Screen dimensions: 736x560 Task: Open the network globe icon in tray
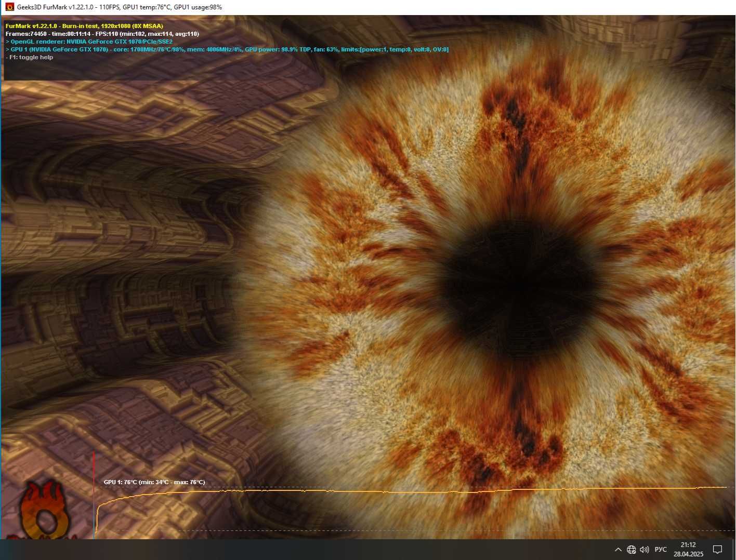[x=632, y=550]
